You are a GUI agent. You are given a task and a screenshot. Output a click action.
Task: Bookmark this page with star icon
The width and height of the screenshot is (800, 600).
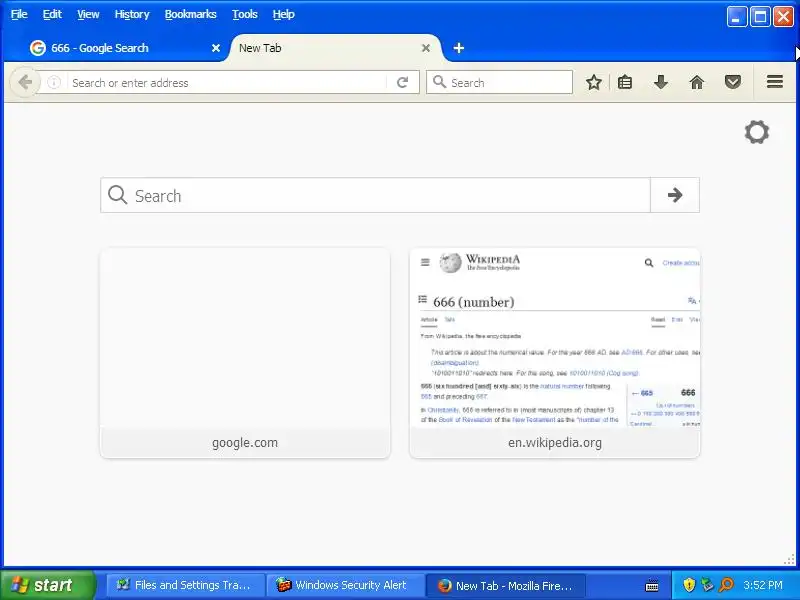point(593,82)
